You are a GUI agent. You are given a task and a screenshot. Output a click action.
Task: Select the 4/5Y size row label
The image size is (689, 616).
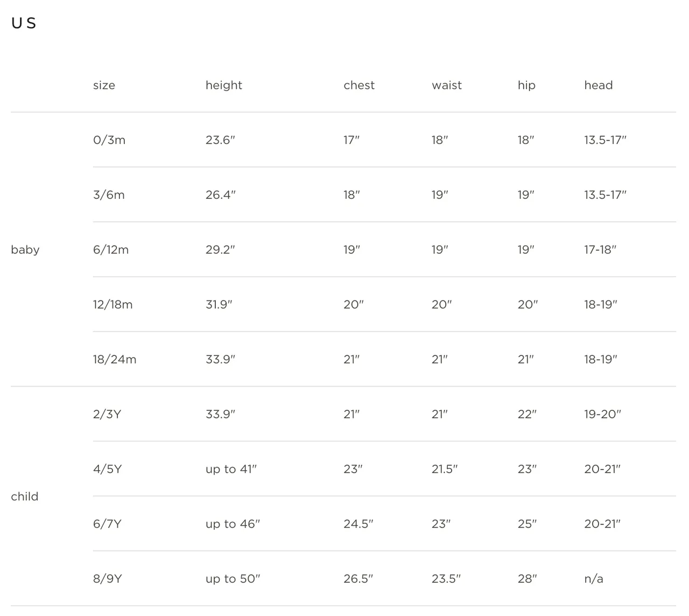[x=108, y=470]
